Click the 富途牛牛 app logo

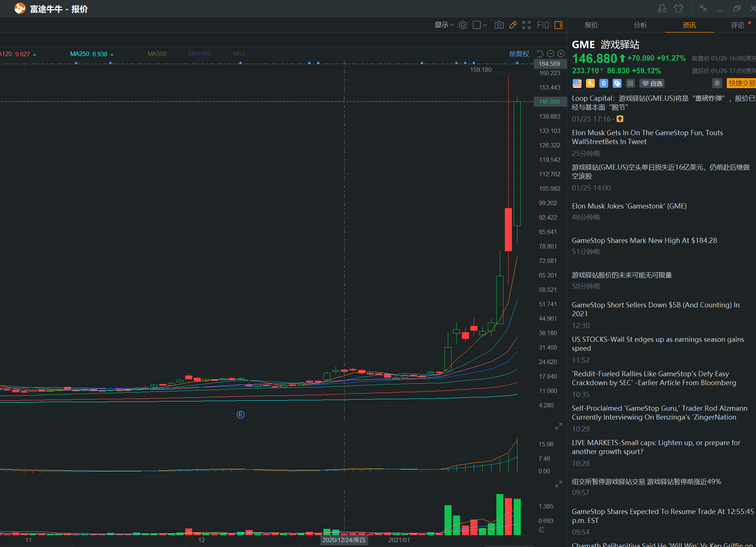pyautogui.click(x=20, y=8)
